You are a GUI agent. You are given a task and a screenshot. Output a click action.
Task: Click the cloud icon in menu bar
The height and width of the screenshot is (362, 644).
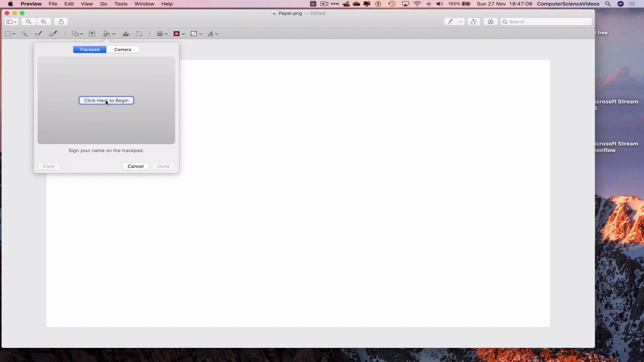pos(356,4)
